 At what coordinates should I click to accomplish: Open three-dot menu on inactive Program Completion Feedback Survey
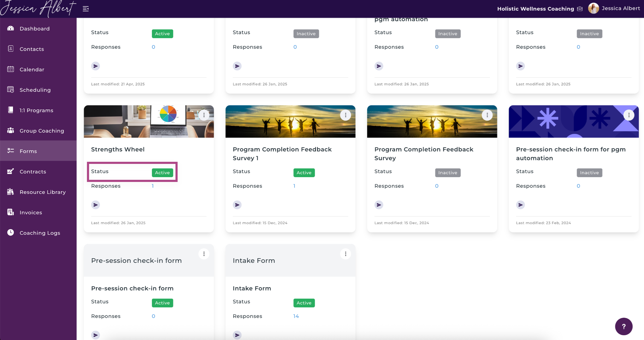487,115
